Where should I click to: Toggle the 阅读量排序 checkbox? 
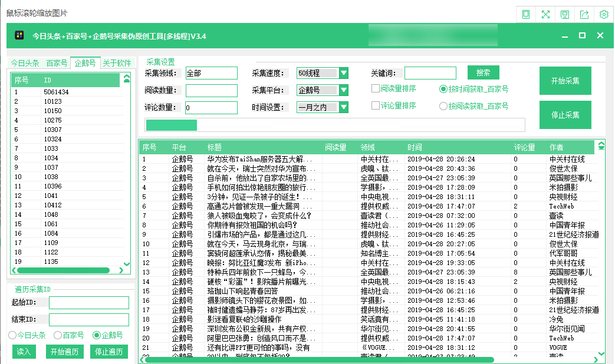376,88
